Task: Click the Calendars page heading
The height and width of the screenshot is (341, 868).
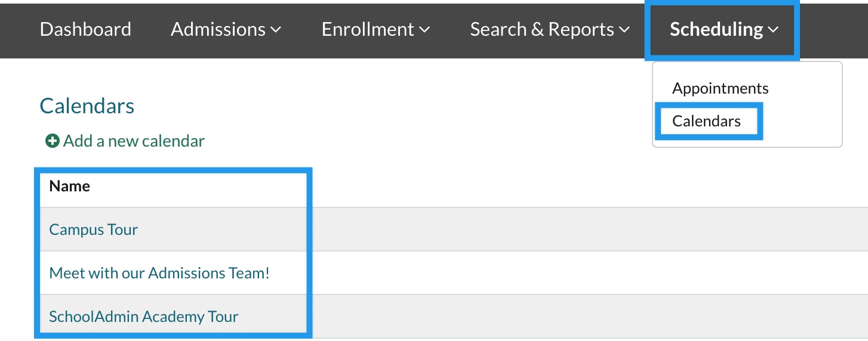Action: coord(87,106)
